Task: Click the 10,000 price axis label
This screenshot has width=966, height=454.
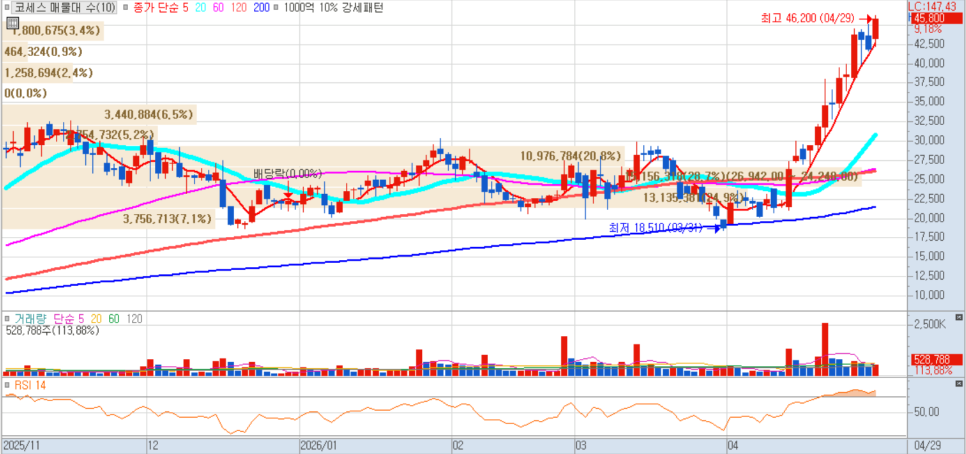Action: [x=929, y=295]
